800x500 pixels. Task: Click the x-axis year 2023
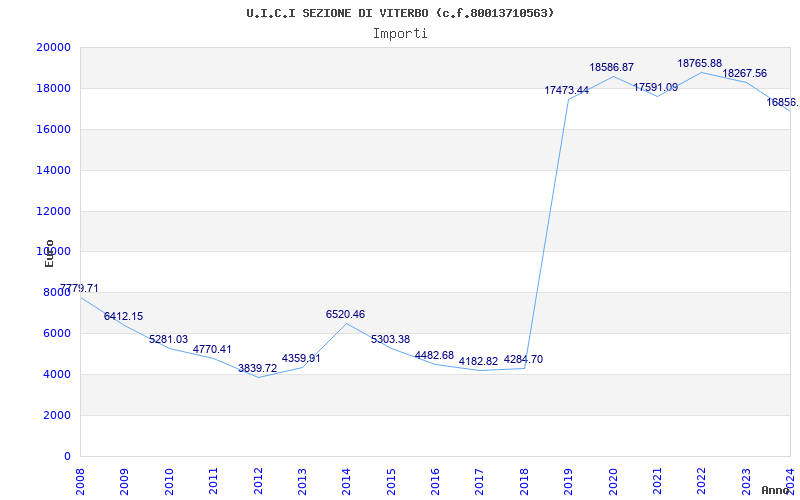pos(746,481)
